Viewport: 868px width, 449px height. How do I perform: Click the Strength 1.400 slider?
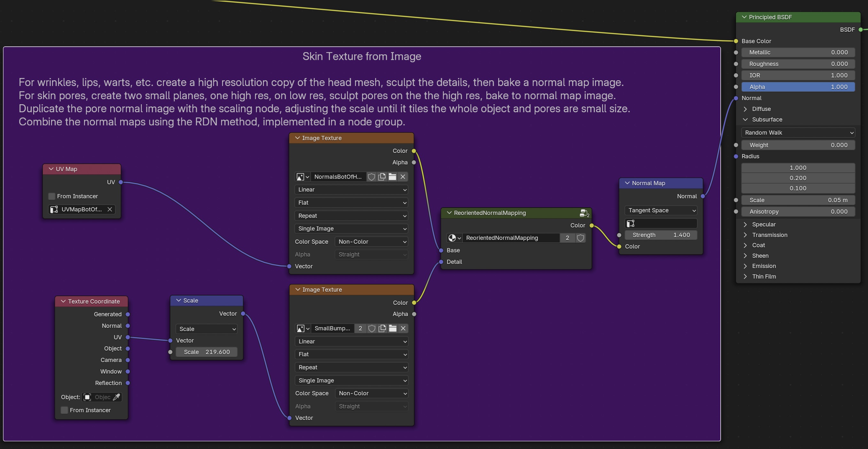pos(661,235)
